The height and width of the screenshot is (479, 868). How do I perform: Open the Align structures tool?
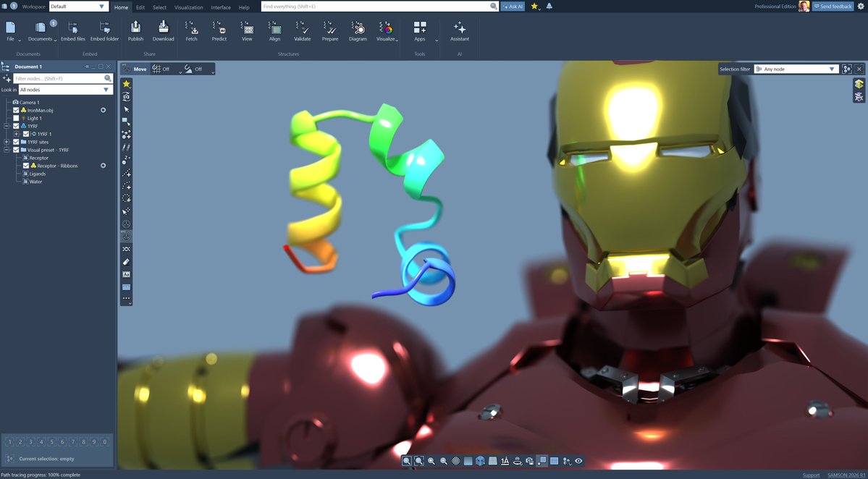point(274,31)
